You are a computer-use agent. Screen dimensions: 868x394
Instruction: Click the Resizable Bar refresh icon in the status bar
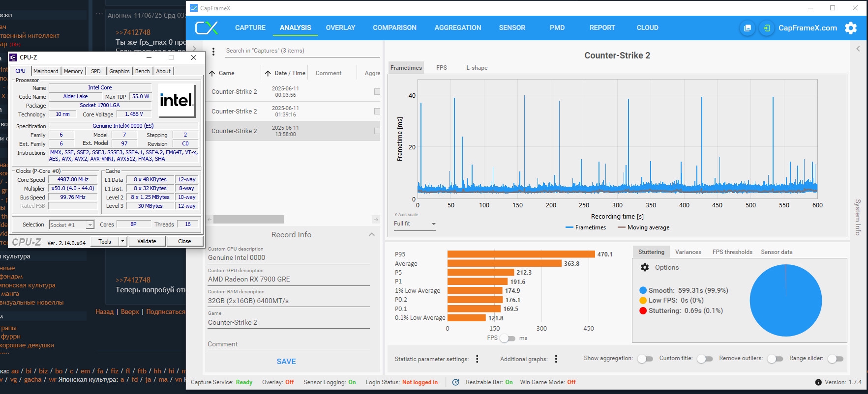point(456,382)
